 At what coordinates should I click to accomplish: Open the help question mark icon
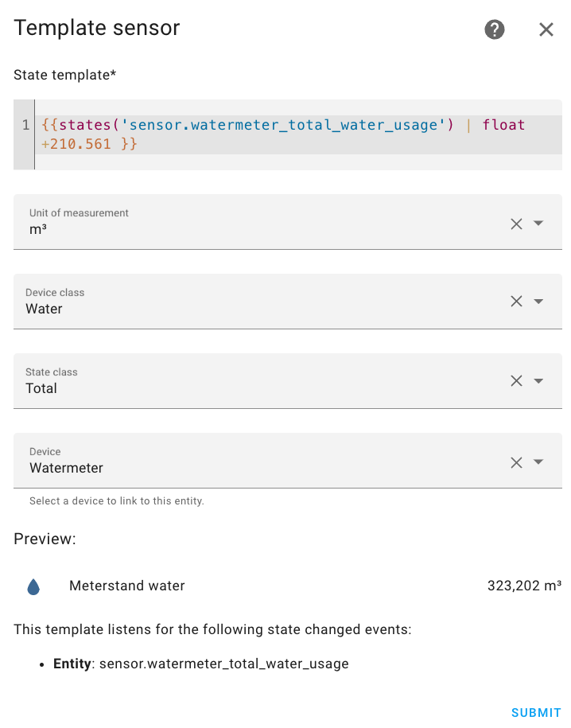pos(495,29)
